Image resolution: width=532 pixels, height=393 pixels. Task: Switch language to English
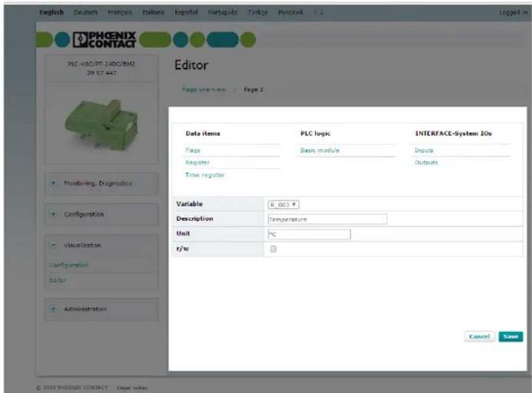point(52,12)
